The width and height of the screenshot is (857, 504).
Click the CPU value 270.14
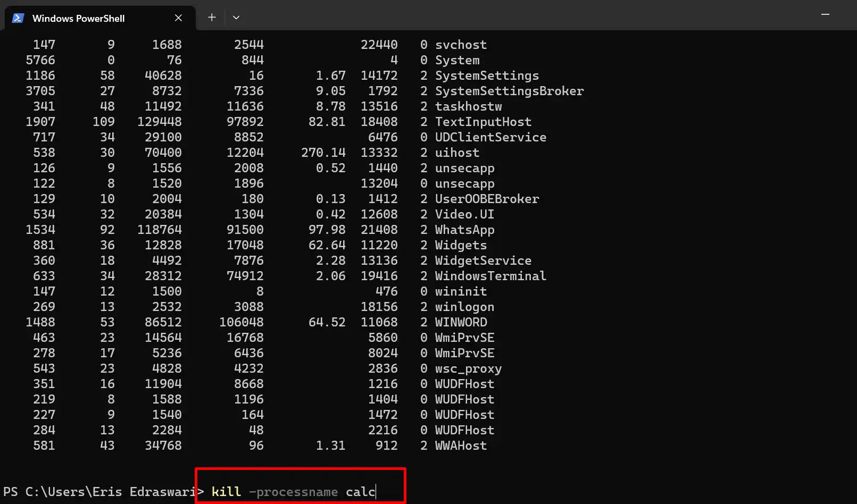[x=323, y=153]
